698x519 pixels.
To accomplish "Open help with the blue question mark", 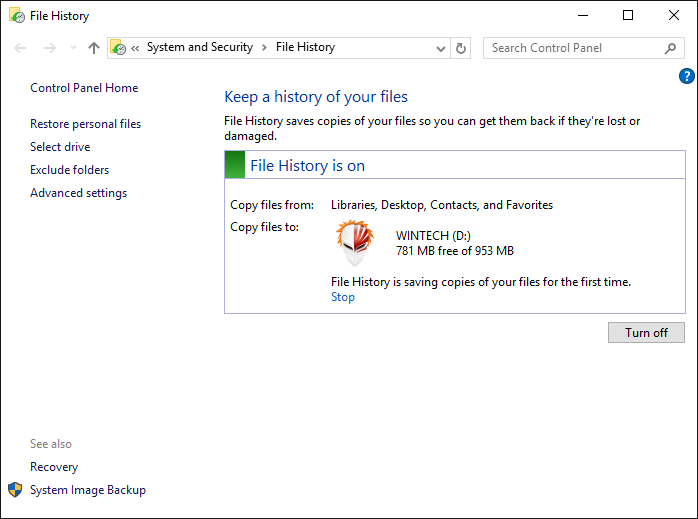I will pyautogui.click(x=686, y=76).
